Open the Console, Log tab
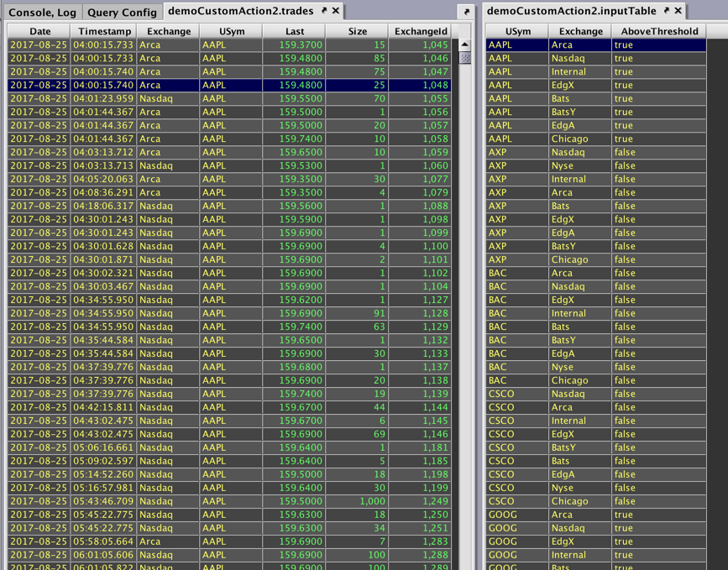The height and width of the screenshot is (570, 728). (x=42, y=12)
